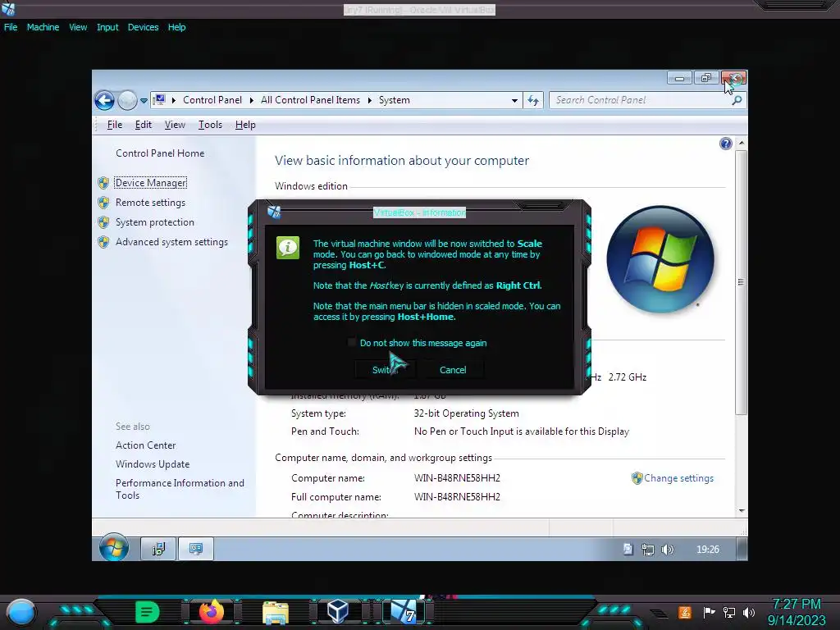This screenshot has width=840, height=630.
Task: Click the shield icon beside System protection
Action: 103,222
